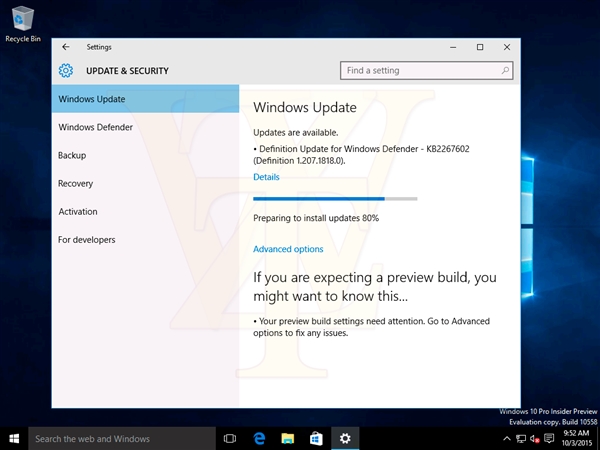This screenshot has height=450, width=600.
Task: Open the Store from the taskbar
Action: click(315, 438)
